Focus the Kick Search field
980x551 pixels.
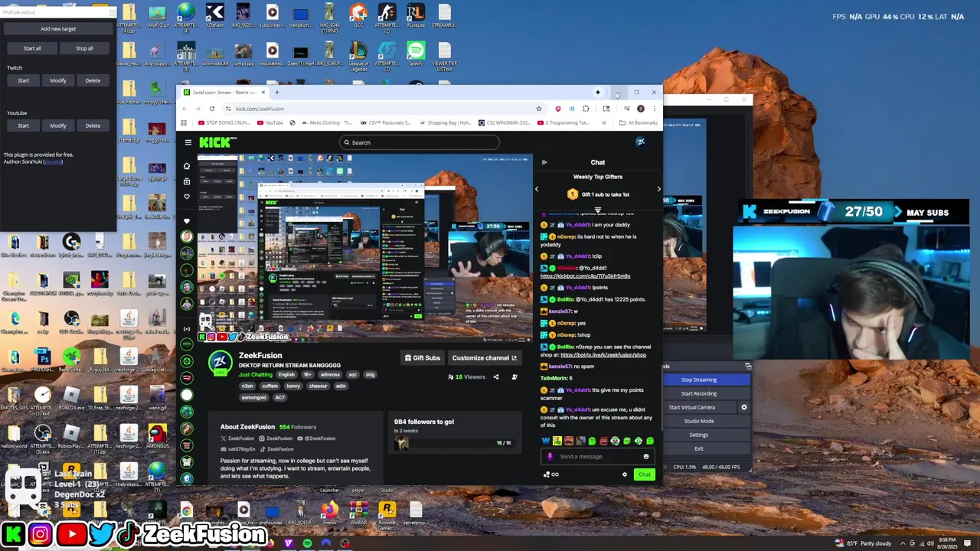click(420, 142)
